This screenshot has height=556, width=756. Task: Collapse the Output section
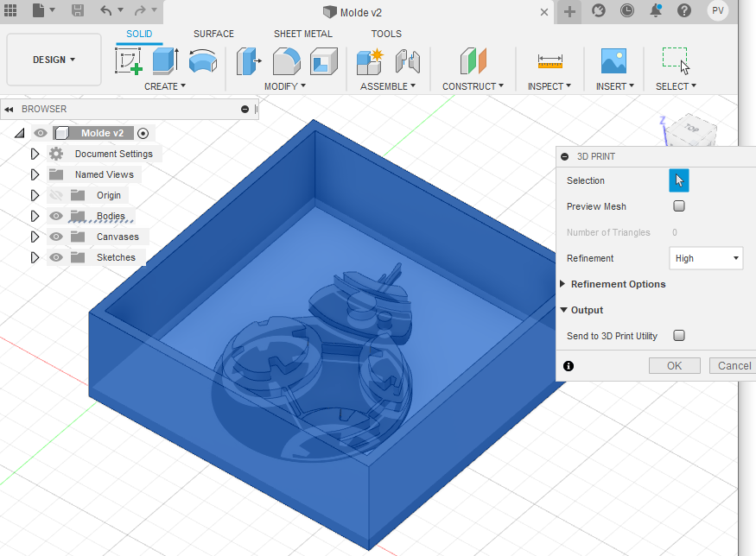point(563,310)
